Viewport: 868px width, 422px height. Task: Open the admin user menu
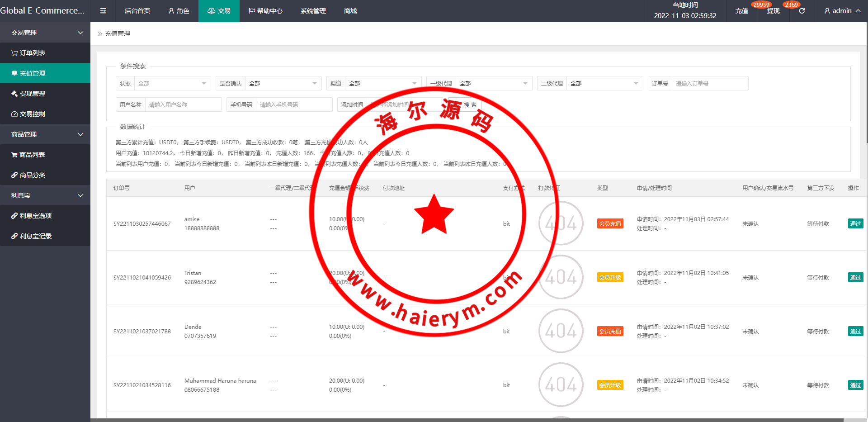(x=842, y=11)
